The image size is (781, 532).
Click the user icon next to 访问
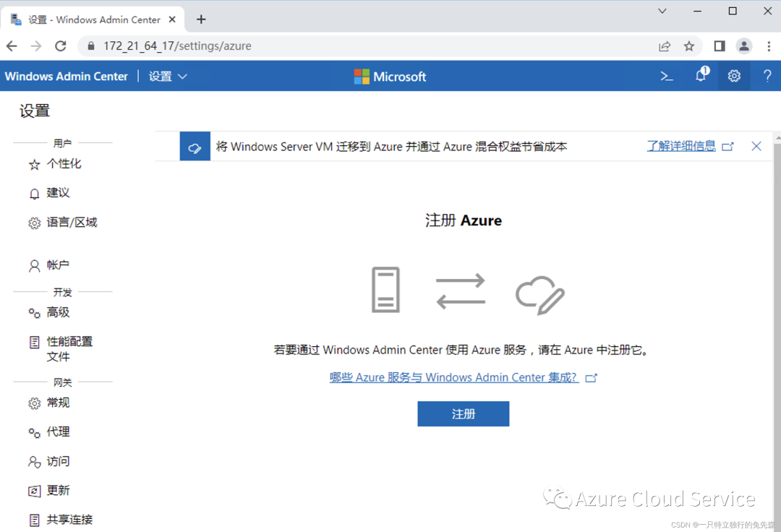click(34, 463)
